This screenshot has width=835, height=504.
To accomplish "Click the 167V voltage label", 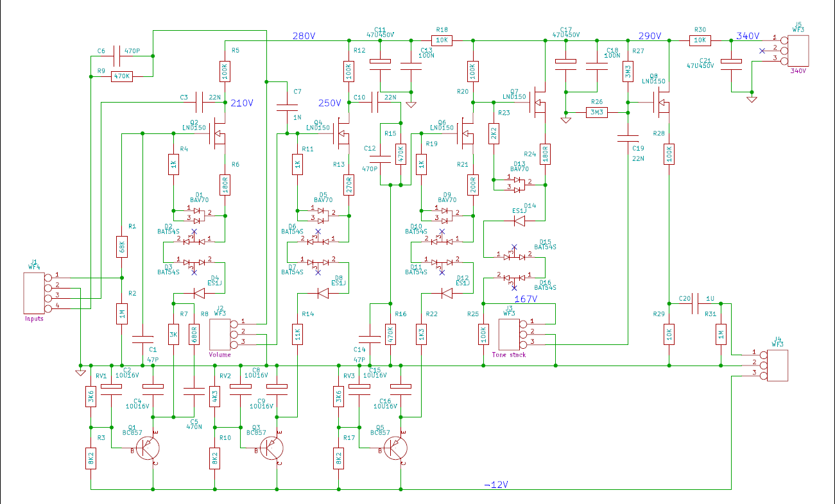I will pyautogui.click(x=526, y=299).
